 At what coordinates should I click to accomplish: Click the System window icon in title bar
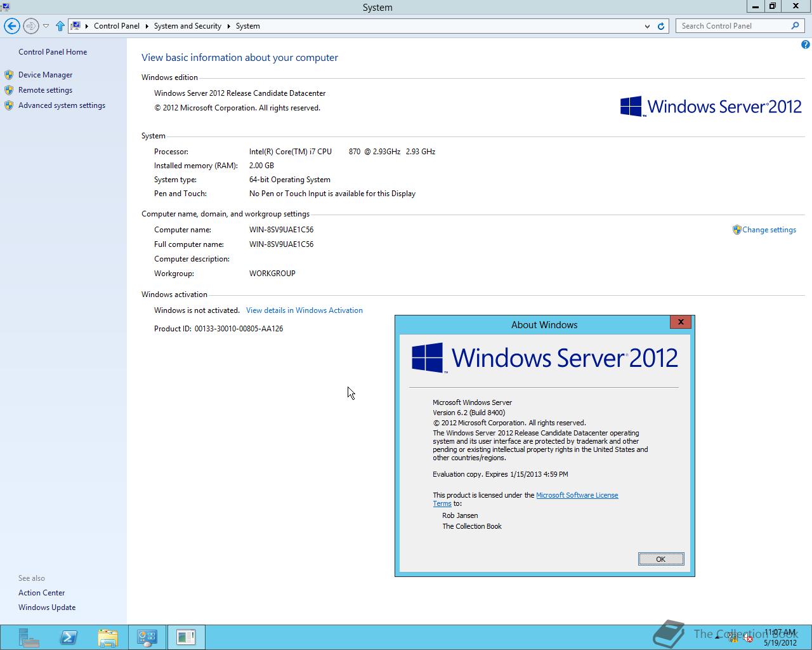5,6
